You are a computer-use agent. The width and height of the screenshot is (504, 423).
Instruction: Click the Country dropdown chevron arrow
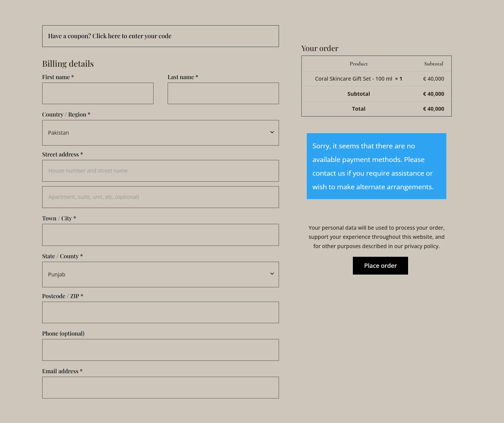click(x=272, y=132)
